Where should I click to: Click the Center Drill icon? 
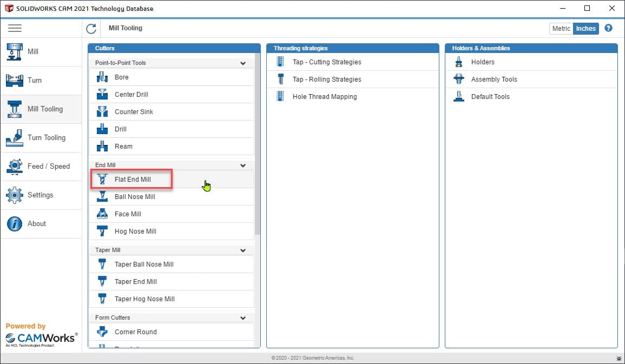(102, 95)
